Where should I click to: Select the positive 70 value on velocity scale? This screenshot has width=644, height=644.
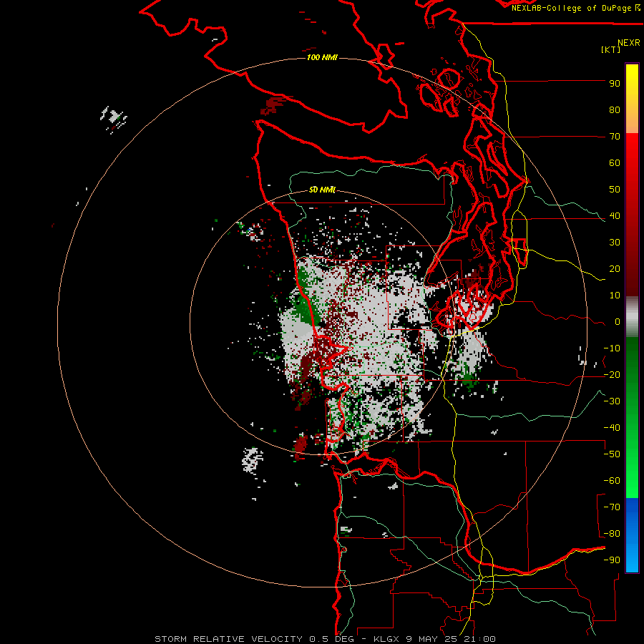[615, 137]
